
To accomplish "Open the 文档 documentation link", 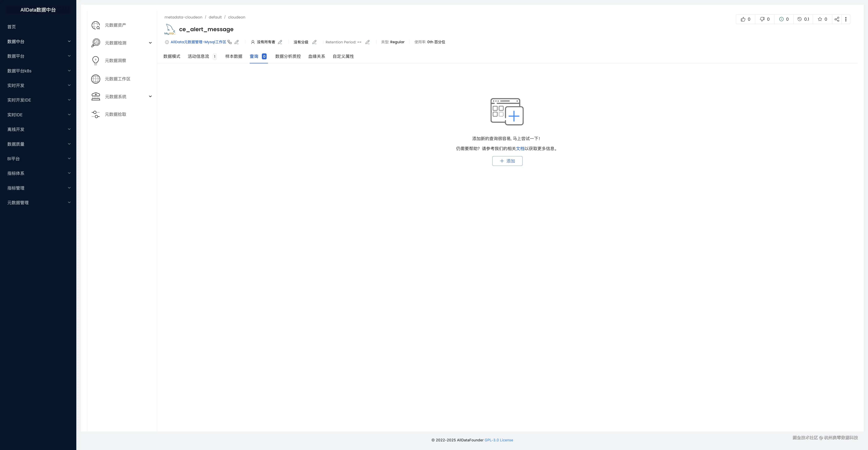I will tap(520, 149).
